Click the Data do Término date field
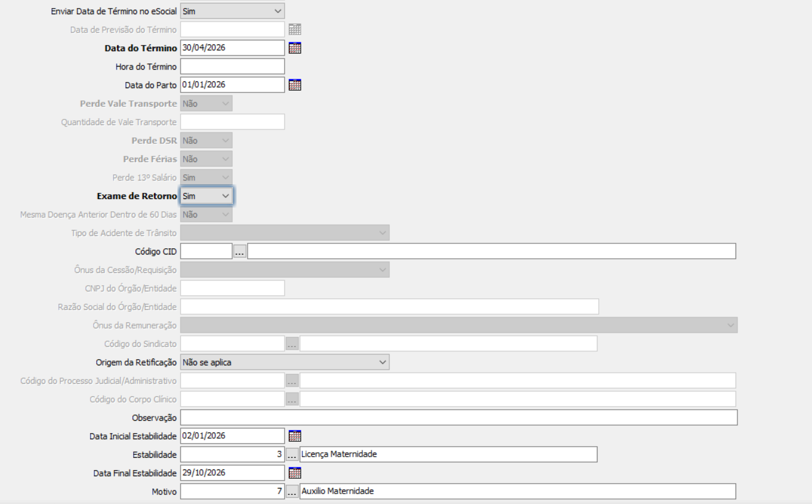 tap(232, 48)
